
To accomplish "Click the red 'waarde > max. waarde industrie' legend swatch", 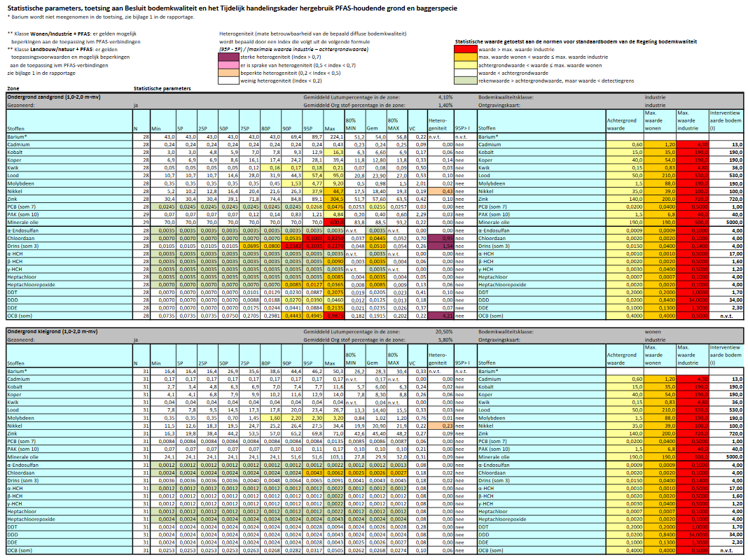I will (466, 50).
